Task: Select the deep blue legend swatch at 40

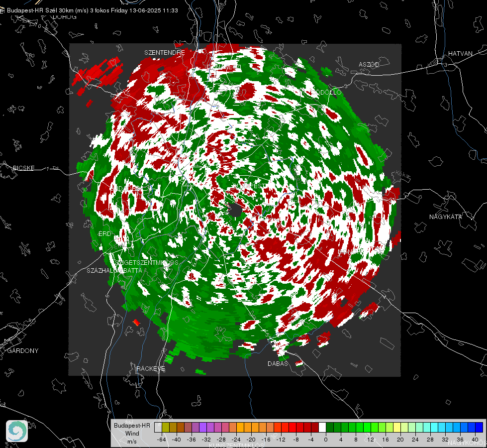Action: click(x=479, y=427)
